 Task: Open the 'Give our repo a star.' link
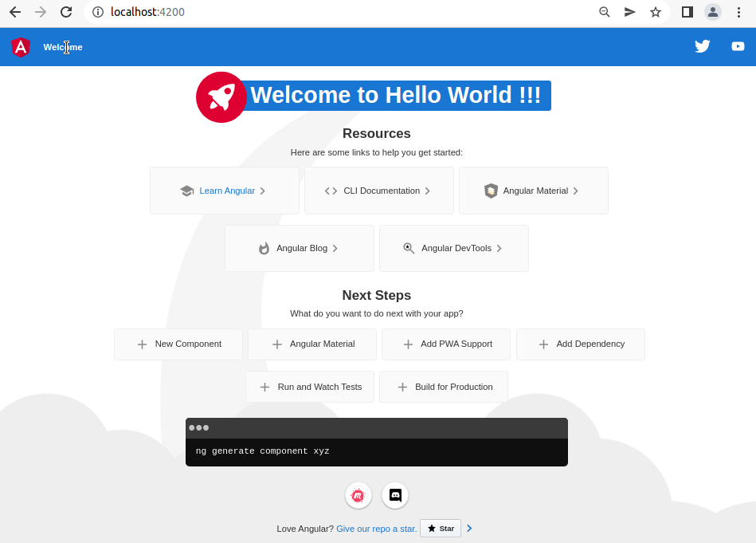[376, 528]
